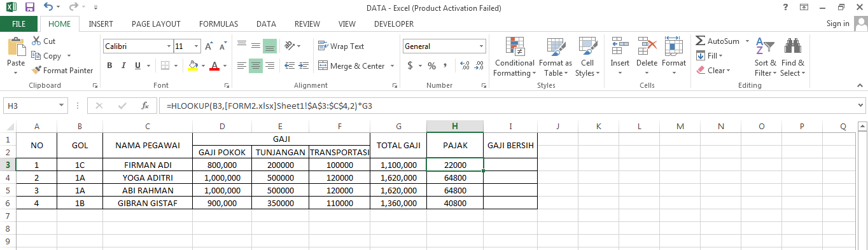
Task: Open the Format cells menu icon
Action: pos(673,46)
